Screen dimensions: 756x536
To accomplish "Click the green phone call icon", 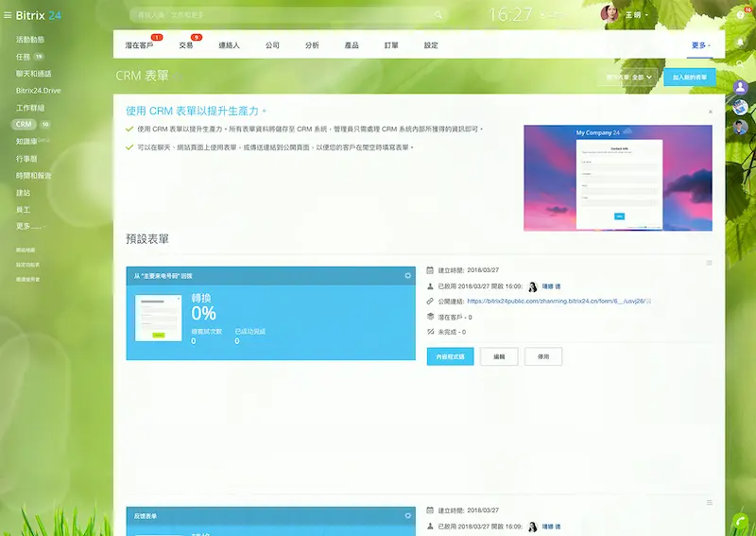I will coord(740,524).
